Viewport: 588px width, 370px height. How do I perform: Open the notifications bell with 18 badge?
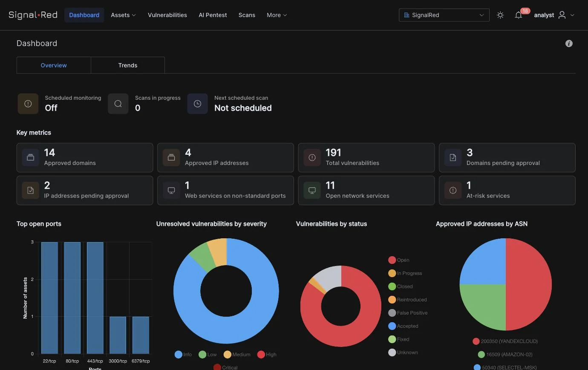519,15
